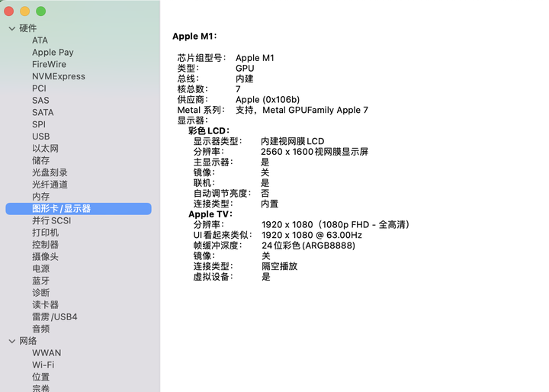Click the Apple M1 bold heading
Screen dimensions: 549x392
pyautogui.click(x=194, y=36)
